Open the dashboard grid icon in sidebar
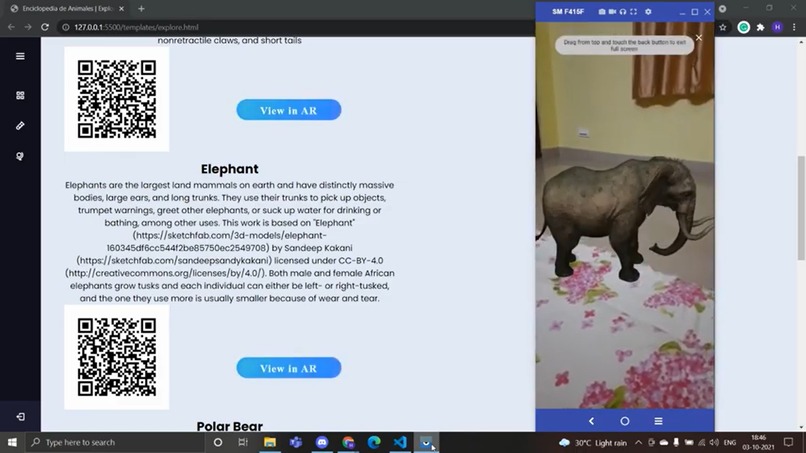The height and width of the screenshot is (453, 806). point(20,96)
